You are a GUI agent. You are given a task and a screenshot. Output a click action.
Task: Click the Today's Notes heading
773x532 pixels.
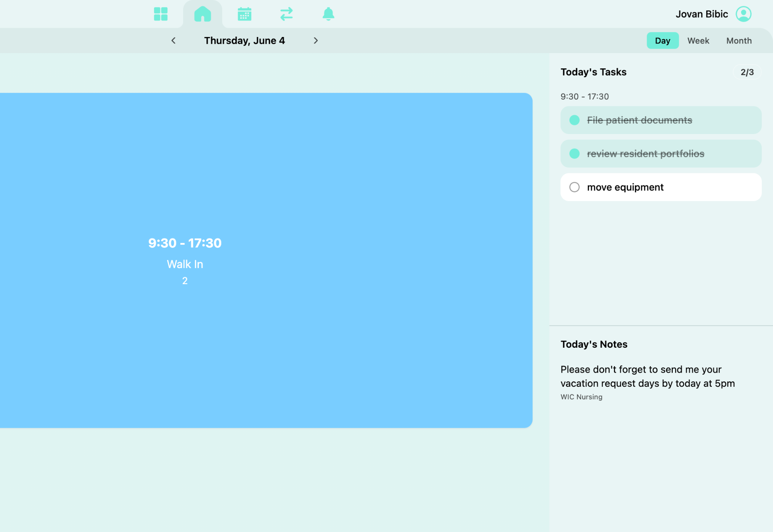[594, 344]
